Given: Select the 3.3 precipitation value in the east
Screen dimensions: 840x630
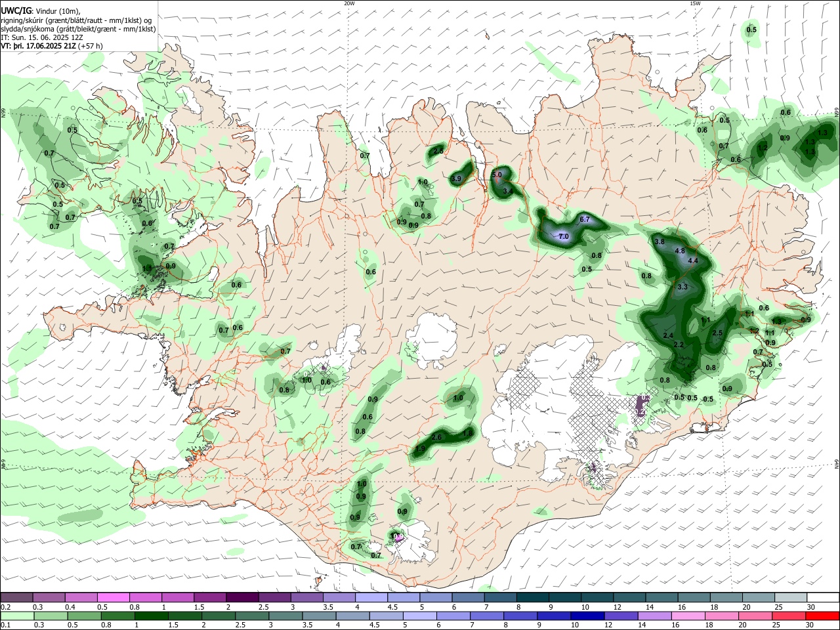Looking at the screenshot, I should coord(682,287).
